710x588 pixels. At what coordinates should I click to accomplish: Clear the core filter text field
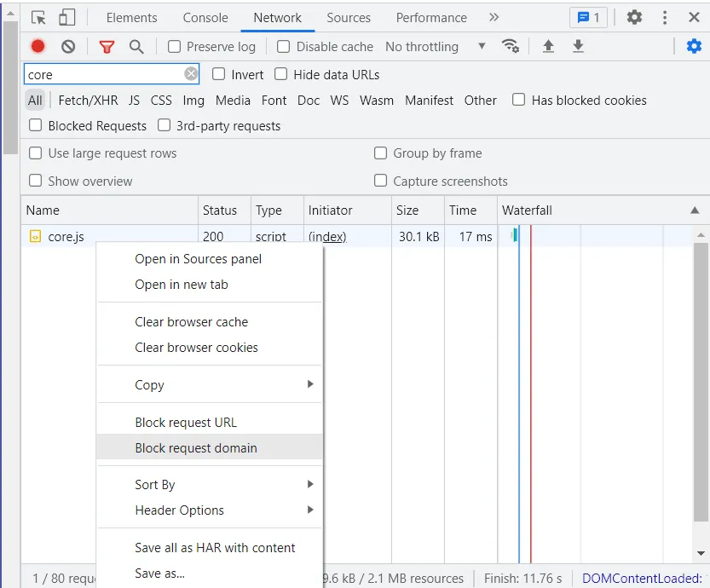[x=191, y=74]
